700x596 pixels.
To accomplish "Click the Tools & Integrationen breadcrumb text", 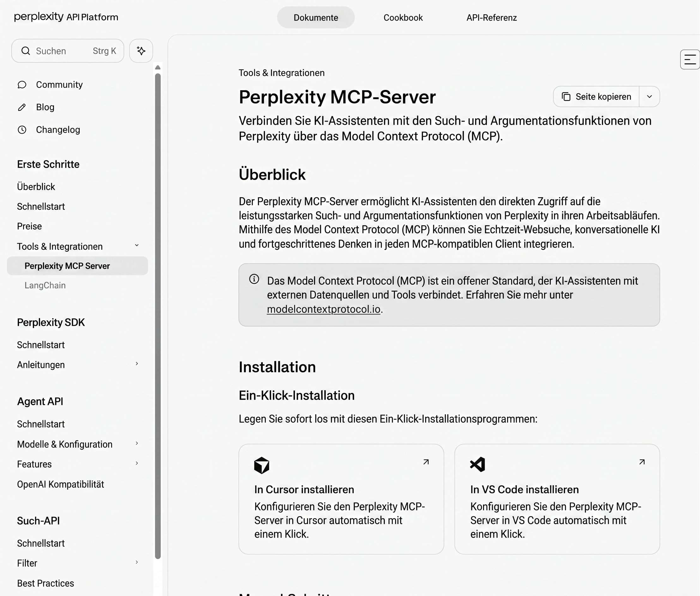I will click(x=281, y=73).
